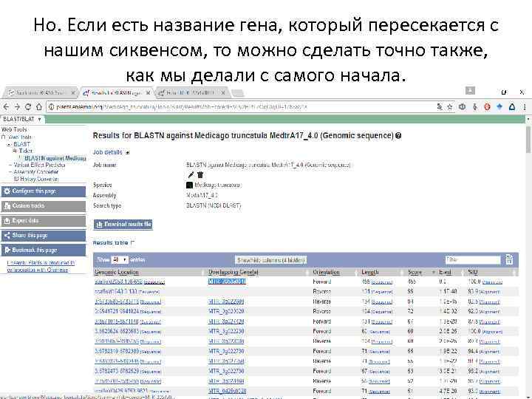Click the download table icon next to Filter
Screen dimensions: 532x399
pos(509,259)
